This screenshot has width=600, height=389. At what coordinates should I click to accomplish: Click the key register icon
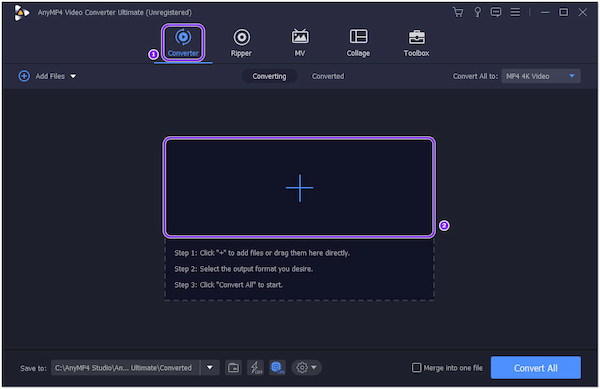[477, 12]
